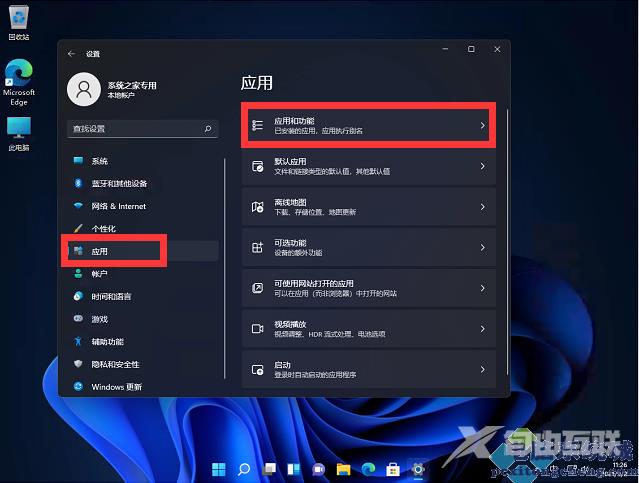Click the main panel vertical scrollbar
The image size is (639, 483).
coord(507,242)
